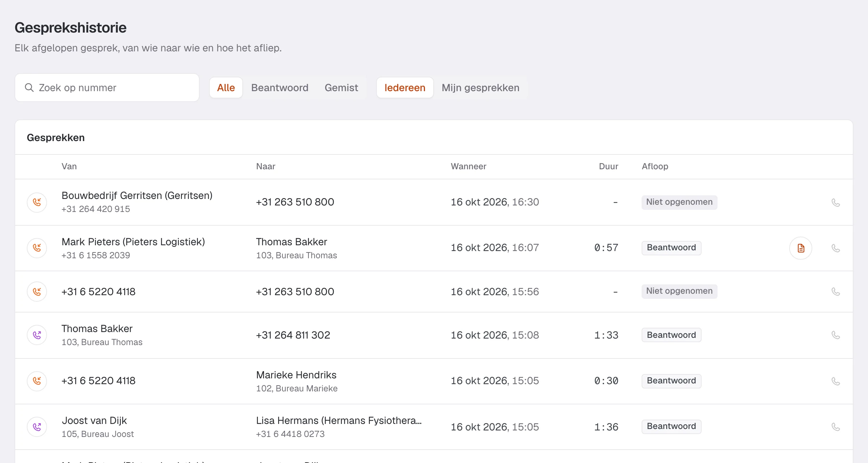Focus the Zoek op nummer search field
The image size is (868, 463).
(x=107, y=88)
